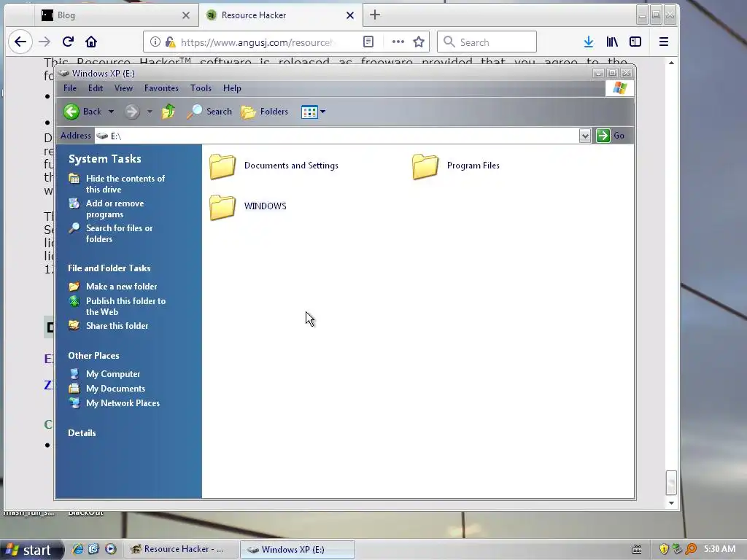Reload the page in Firefox
Image resolution: width=747 pixels, height=560 pixels.
click(68, 42)
